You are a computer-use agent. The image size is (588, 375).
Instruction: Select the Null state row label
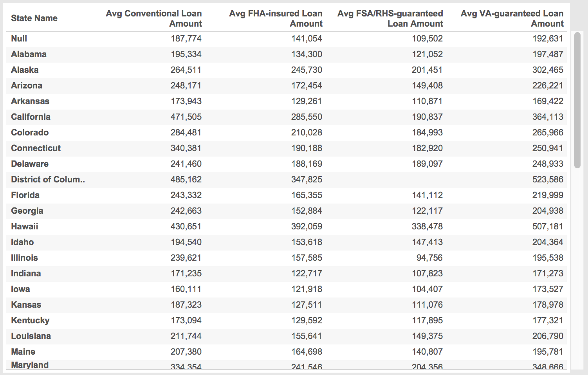[x=19, y=38]
